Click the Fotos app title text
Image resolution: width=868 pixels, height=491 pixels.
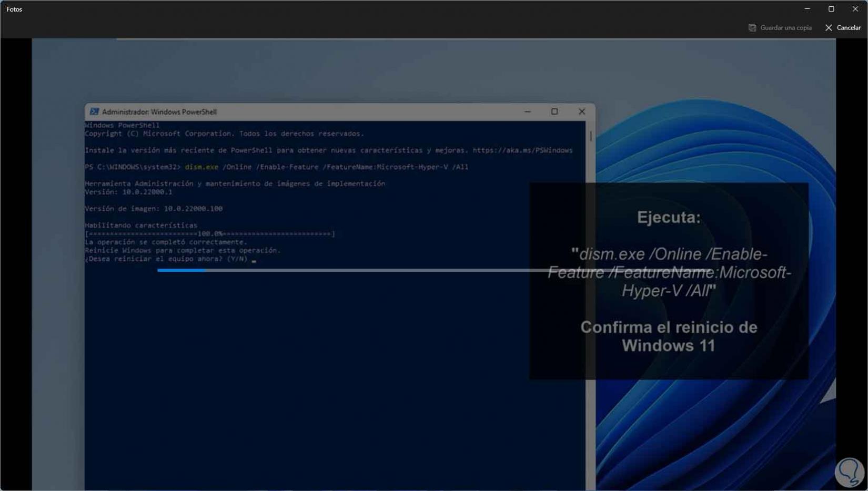click(14, 9)
